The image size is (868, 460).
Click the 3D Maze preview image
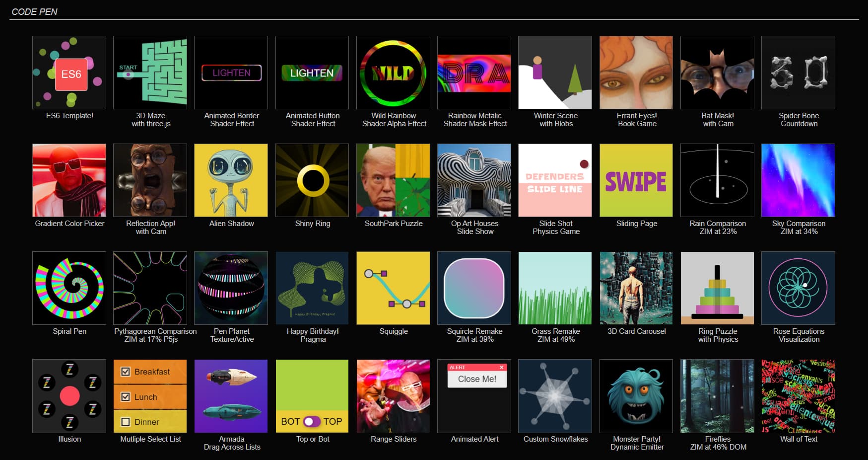tap(150, 73)
